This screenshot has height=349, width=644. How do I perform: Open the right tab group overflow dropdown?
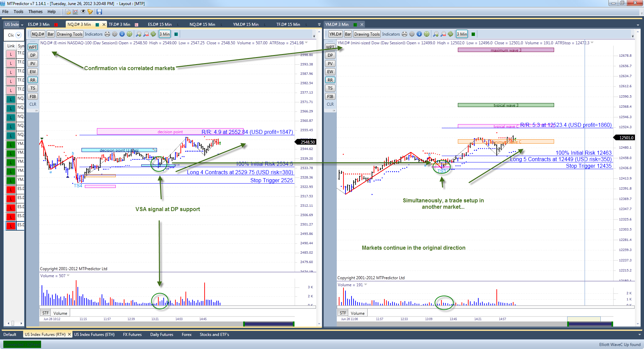[x=638, y=25]
